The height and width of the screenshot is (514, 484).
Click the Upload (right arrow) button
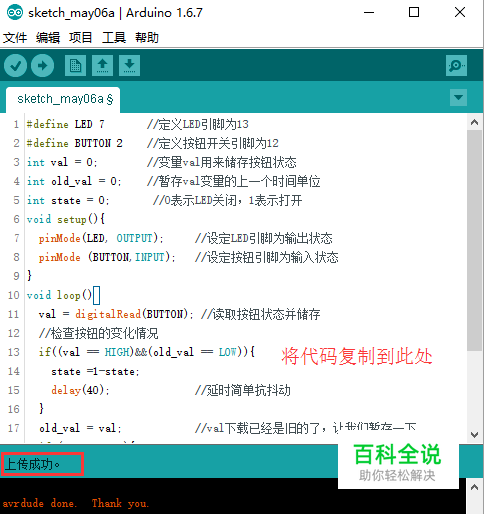point(42,65)
